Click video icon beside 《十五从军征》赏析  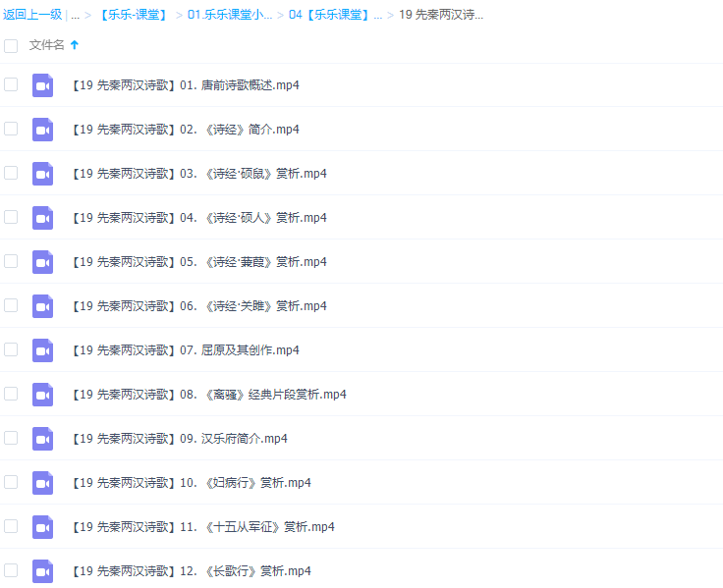42,527
